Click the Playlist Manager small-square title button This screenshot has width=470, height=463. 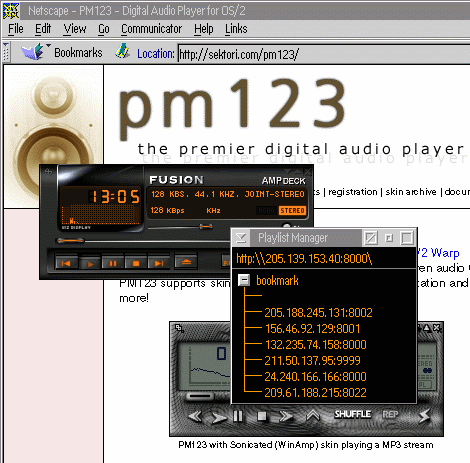pyautogui.click(x=389, y=238)
